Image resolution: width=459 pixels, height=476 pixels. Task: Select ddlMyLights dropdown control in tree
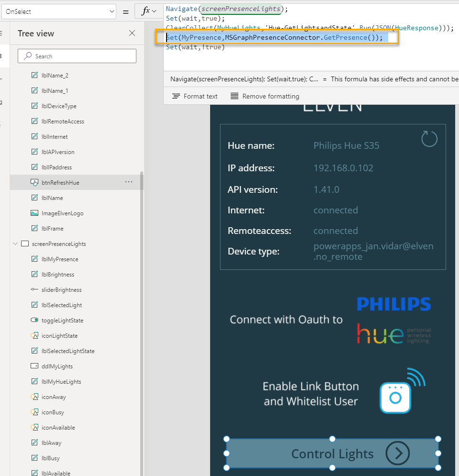[x=57, y=366]
